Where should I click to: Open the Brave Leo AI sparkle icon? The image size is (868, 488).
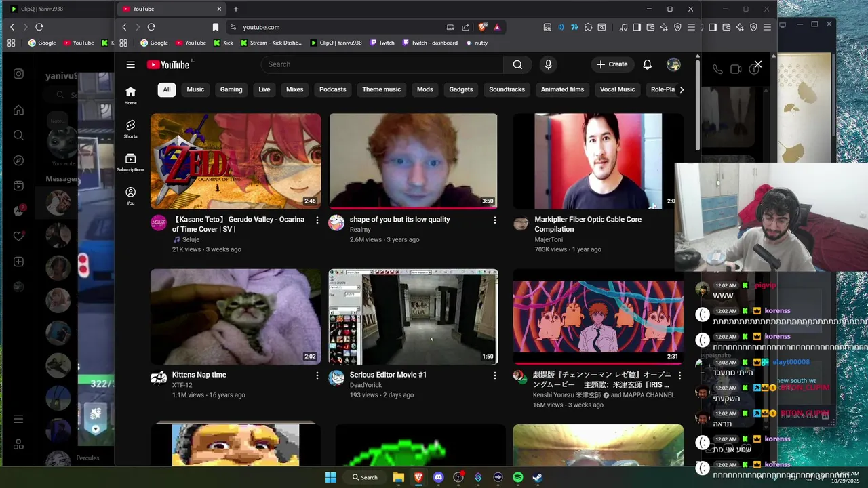664,27
